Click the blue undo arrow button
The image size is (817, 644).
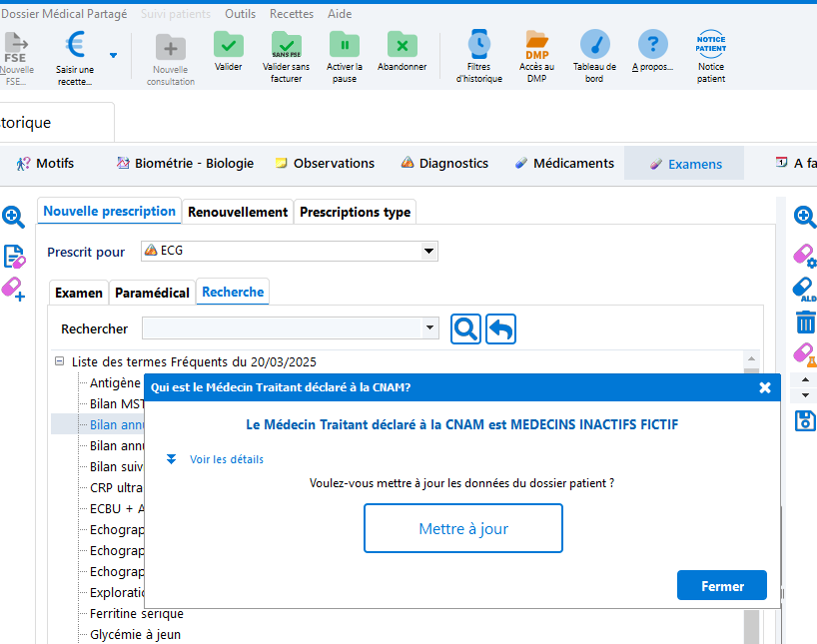(500, 328)
